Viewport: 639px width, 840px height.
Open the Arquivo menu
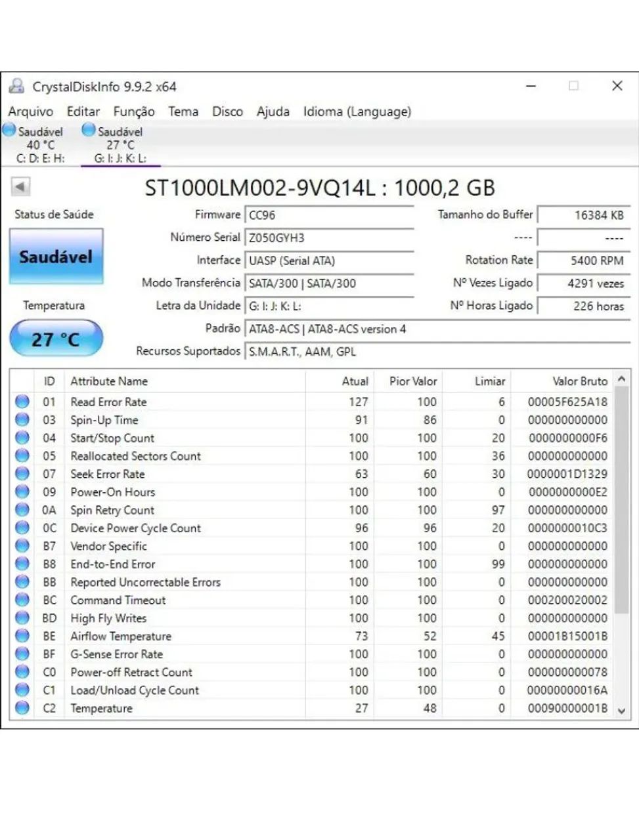tap(30, 112)
